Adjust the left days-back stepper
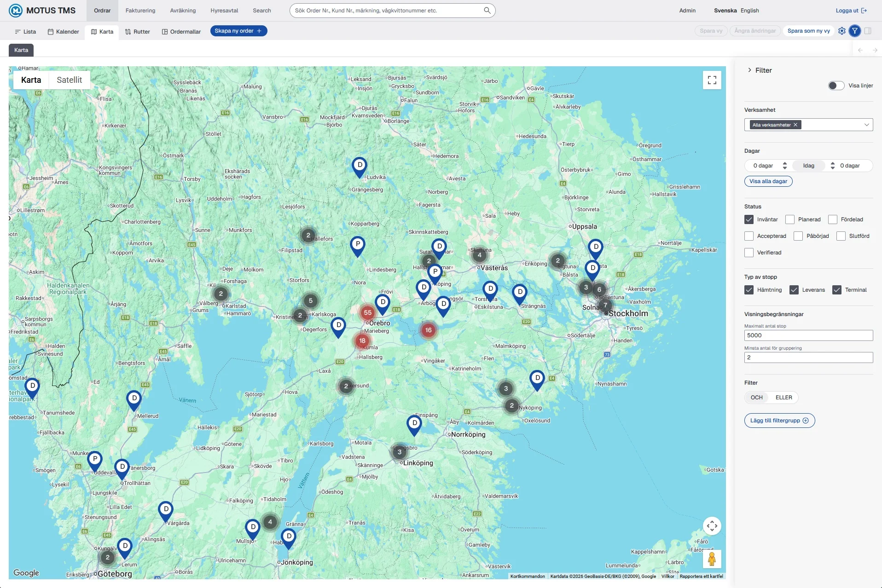This screenshot has height=588, width=882. pyautogui.click(x=785, y=166)
